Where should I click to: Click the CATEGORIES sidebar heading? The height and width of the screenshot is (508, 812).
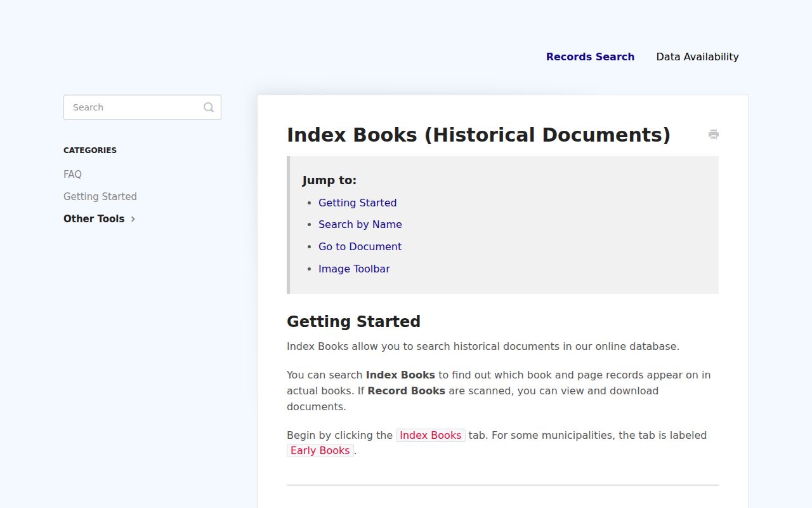point(90,150)
